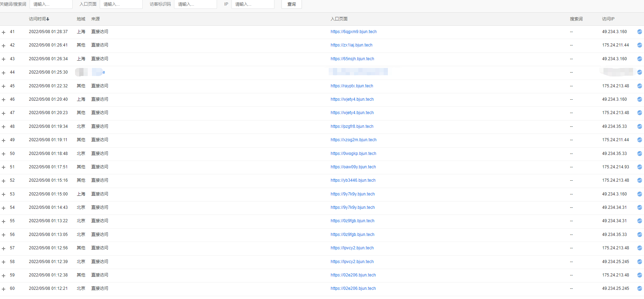This screenshot has width=644, height=299.
Task: Click the trend icon at row 60
Action: point(639,288)
